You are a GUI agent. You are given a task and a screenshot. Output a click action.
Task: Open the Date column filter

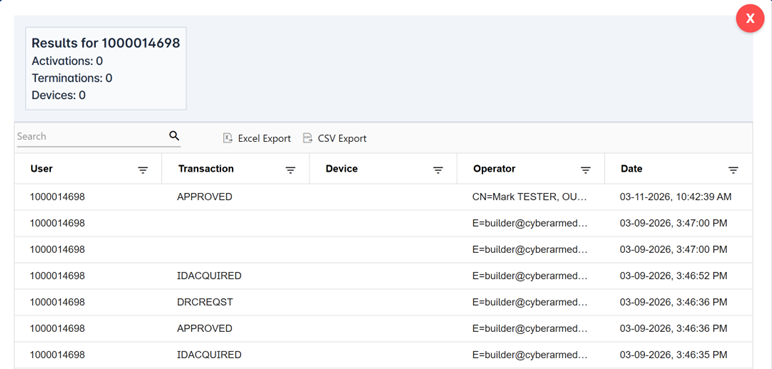point(733,170)
